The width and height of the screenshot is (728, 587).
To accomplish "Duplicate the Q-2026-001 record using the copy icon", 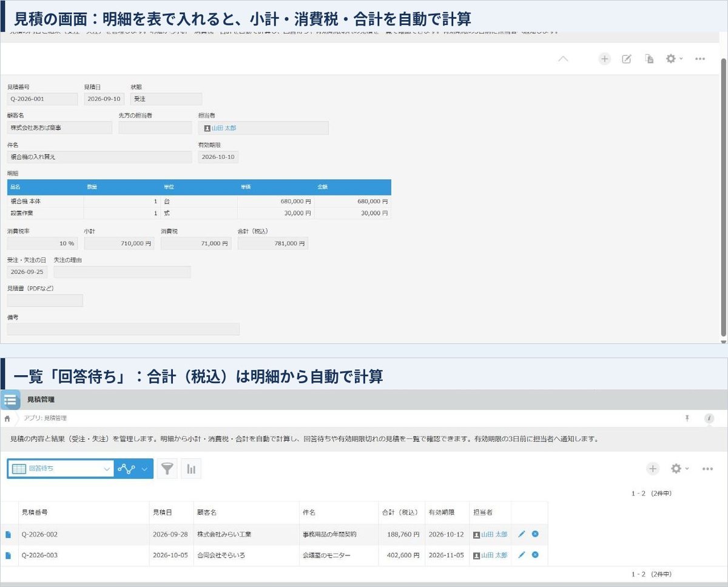I will click(649, 59).
